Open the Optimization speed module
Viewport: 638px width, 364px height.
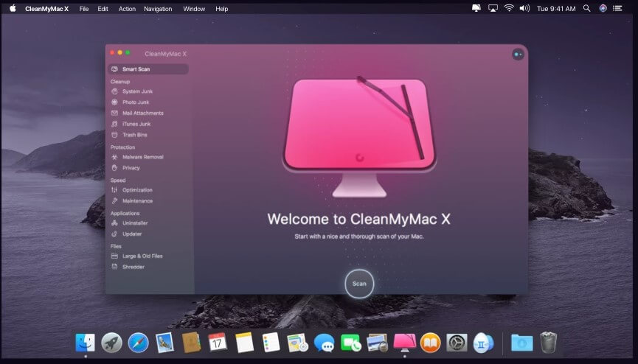tap(137, 190)
